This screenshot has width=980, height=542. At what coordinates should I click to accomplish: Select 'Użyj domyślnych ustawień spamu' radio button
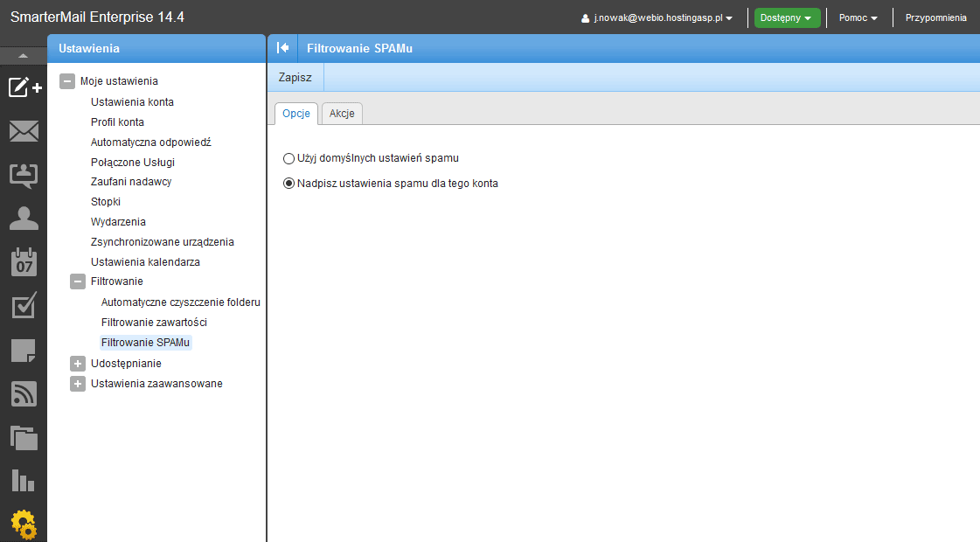tap(289, 158)
